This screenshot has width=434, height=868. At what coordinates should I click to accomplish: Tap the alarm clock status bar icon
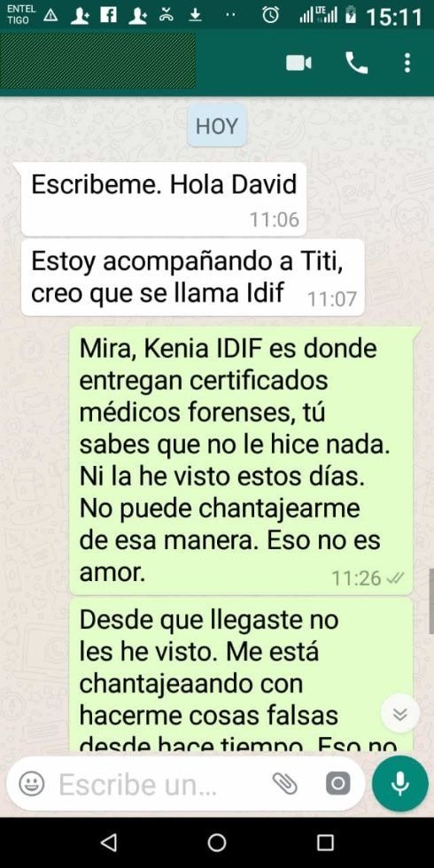tap(271, 15)
